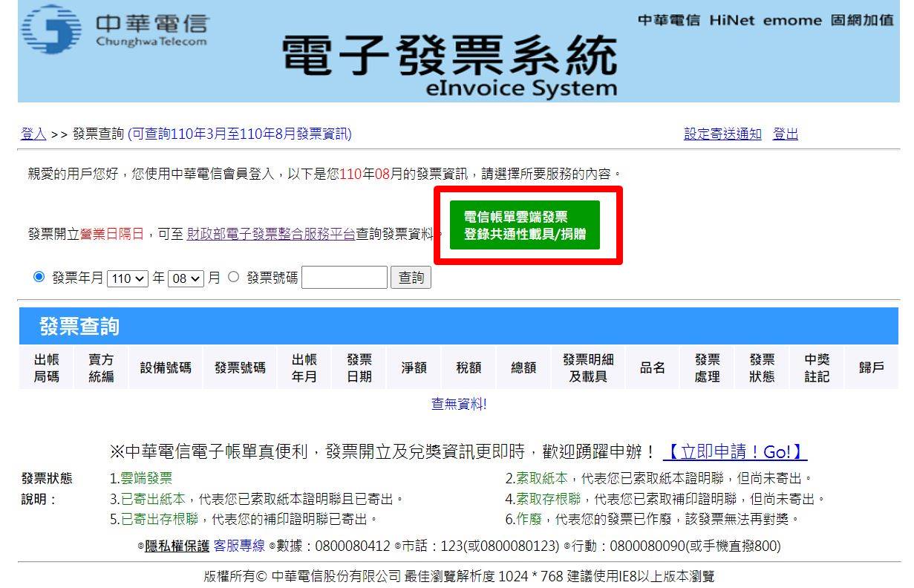Viewport: 914px width, 588px height.
Task: Click the 登入 breadcrumb link
Action: (x=33, y=134)
